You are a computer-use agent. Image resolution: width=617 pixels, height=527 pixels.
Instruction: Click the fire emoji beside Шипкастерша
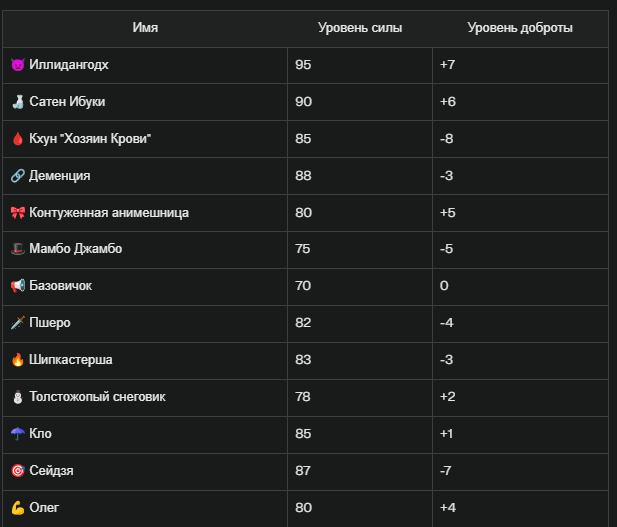coord(18,360)
